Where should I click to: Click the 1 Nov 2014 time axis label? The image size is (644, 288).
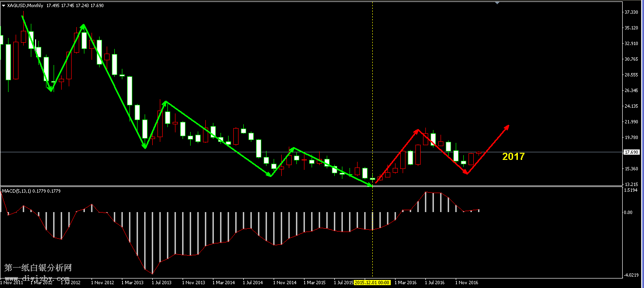(286, 282)
